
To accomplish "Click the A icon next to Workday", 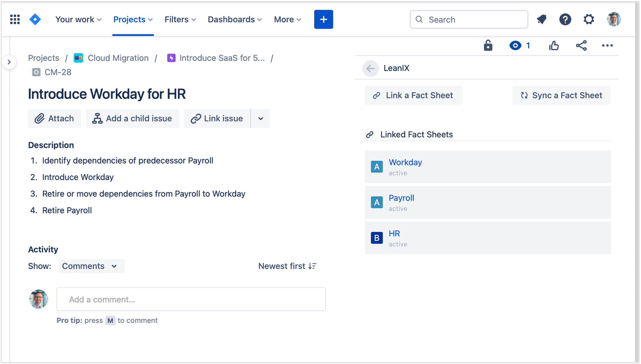I will pyautogui.click(x=377, y=167).
